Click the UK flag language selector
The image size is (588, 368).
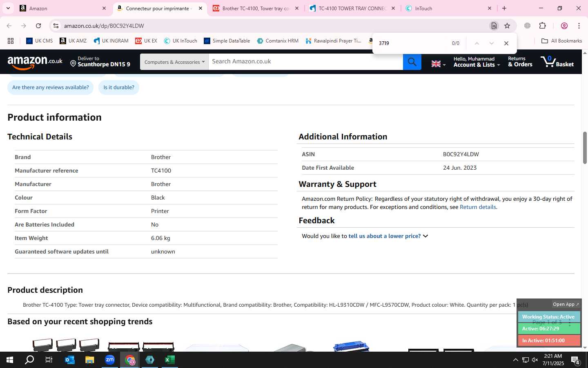tap(438, 64)
